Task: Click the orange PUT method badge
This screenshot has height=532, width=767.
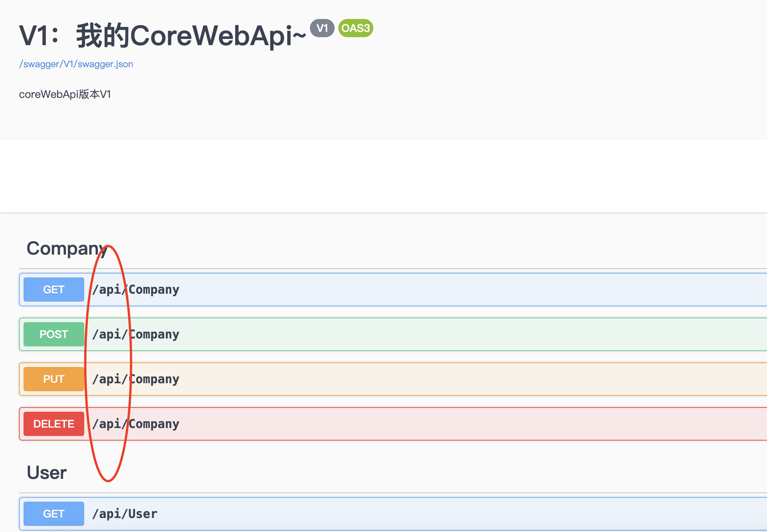Action: tap(53, 379)
